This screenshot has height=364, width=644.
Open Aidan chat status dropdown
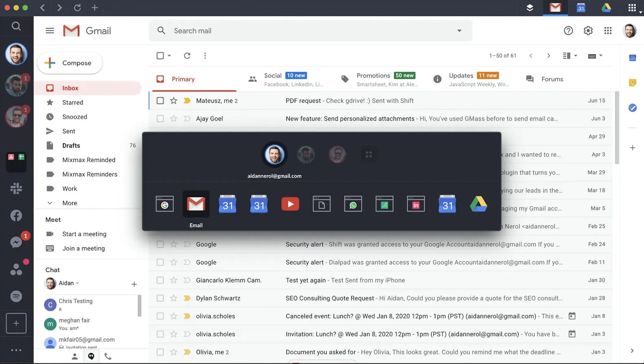click(77, 283)
